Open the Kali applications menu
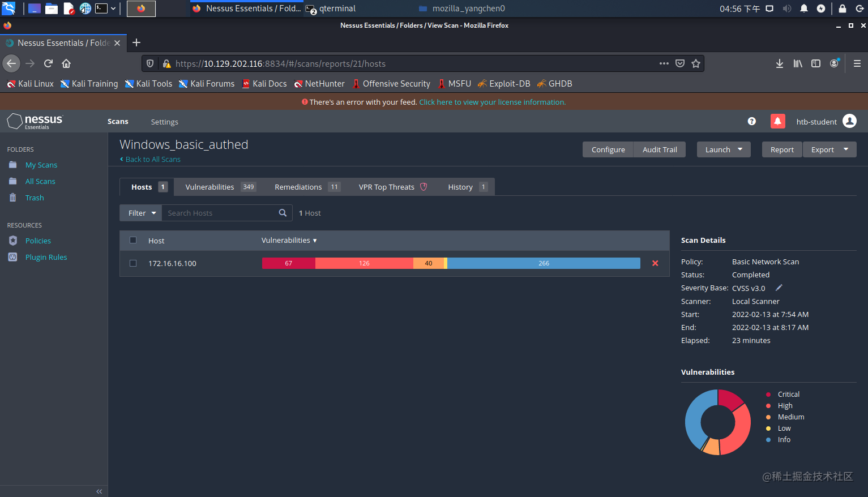This screenshot has height=497, width=868. click(8, 8)
